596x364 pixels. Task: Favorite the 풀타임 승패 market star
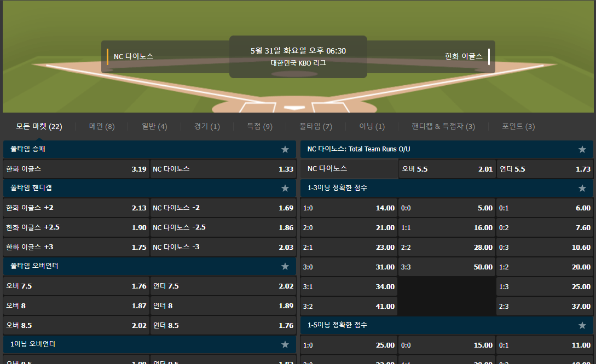tap(285, 150)
